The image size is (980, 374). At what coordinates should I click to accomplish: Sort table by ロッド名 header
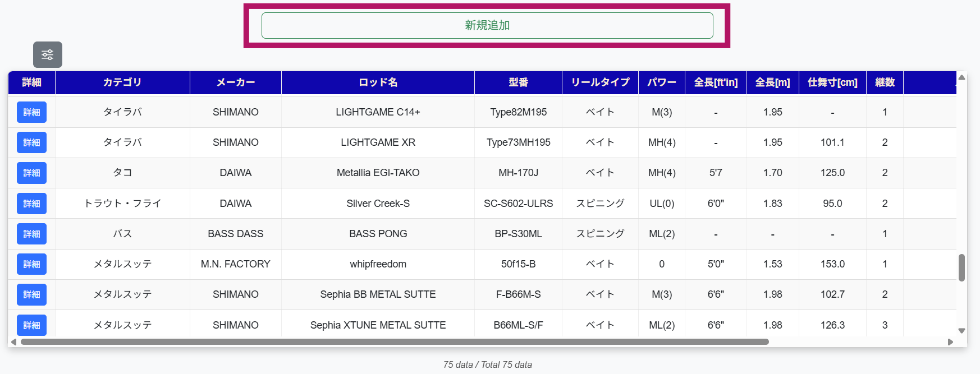pos(378,82)
